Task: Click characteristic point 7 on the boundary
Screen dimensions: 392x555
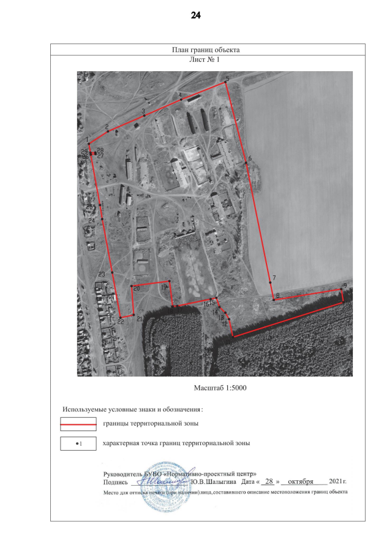Action: click(270, 282)
